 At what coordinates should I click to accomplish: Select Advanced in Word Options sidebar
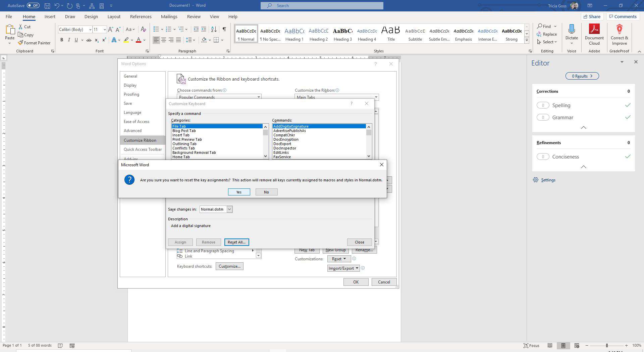(x=132, y=131)
